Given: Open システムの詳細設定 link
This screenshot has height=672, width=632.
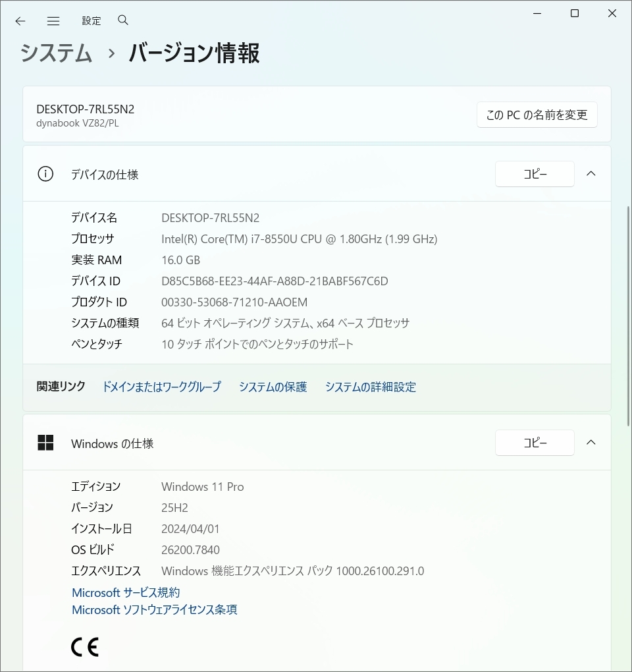Looking at the screenshot, I should [370, 387].
